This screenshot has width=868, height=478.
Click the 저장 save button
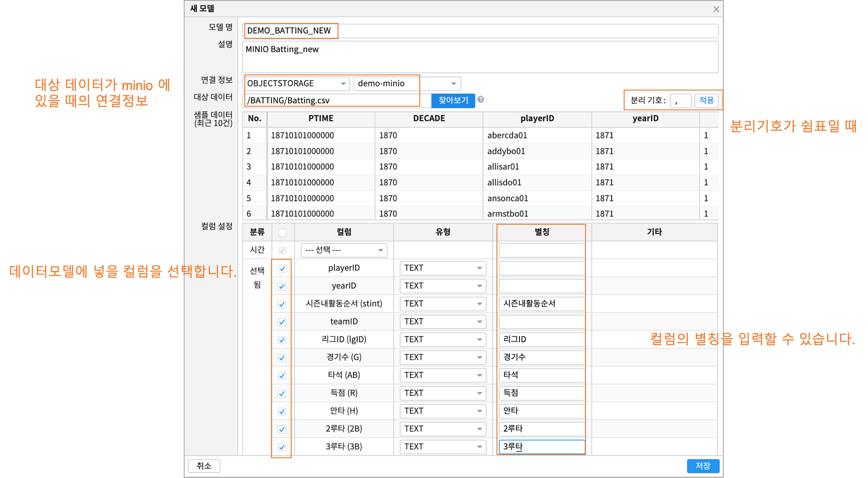[703, 466]
